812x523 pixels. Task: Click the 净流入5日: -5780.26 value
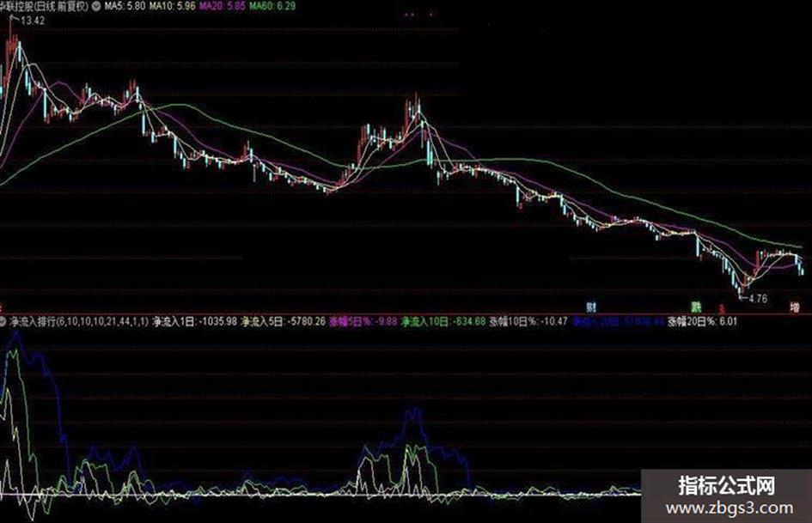coord(284,321)
